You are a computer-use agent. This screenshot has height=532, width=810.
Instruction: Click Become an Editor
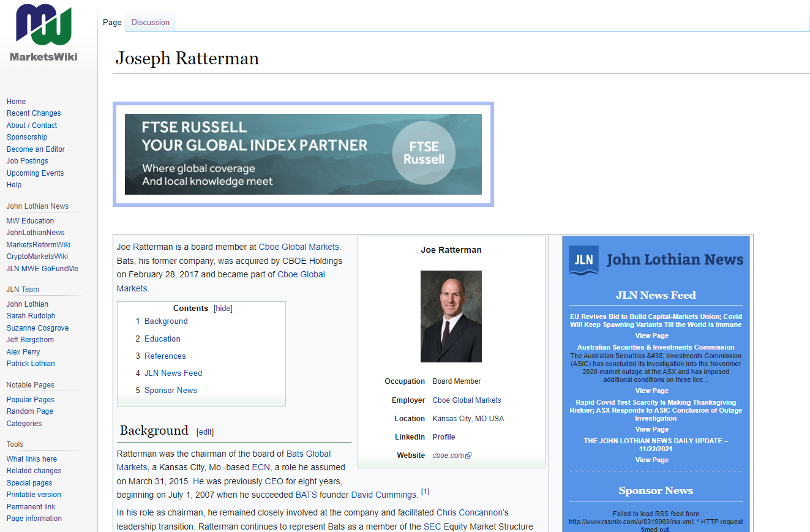(36, 149)
